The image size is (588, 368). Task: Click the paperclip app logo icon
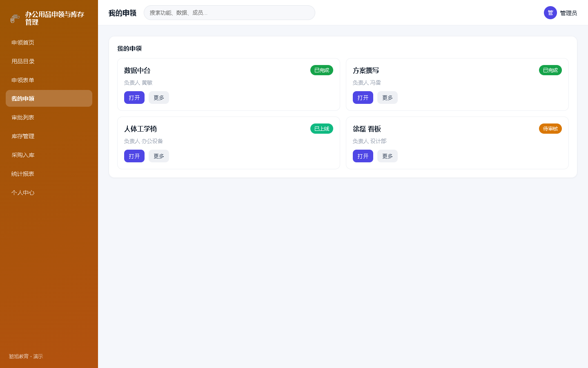[15, 18]
